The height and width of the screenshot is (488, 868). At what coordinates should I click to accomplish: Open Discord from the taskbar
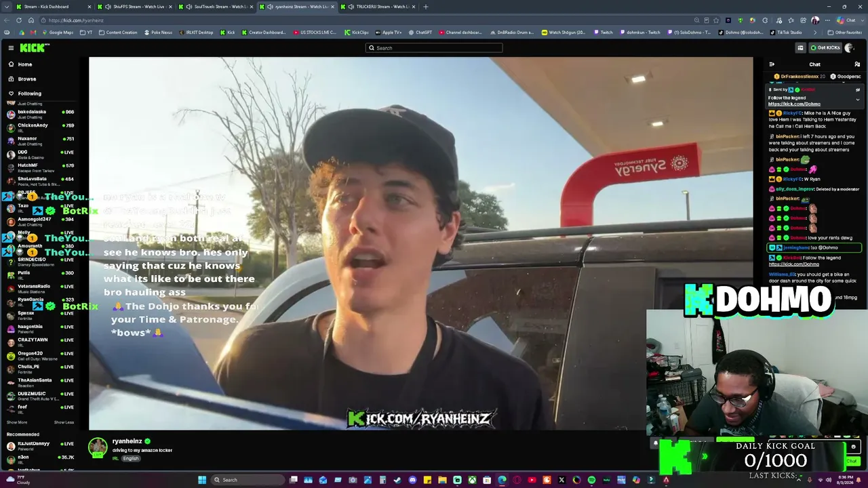(x=412, y=480)
